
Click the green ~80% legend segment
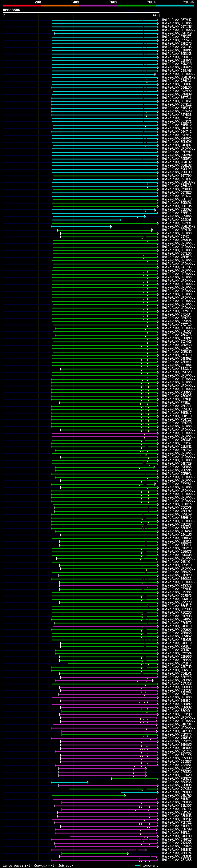point(137,6)
